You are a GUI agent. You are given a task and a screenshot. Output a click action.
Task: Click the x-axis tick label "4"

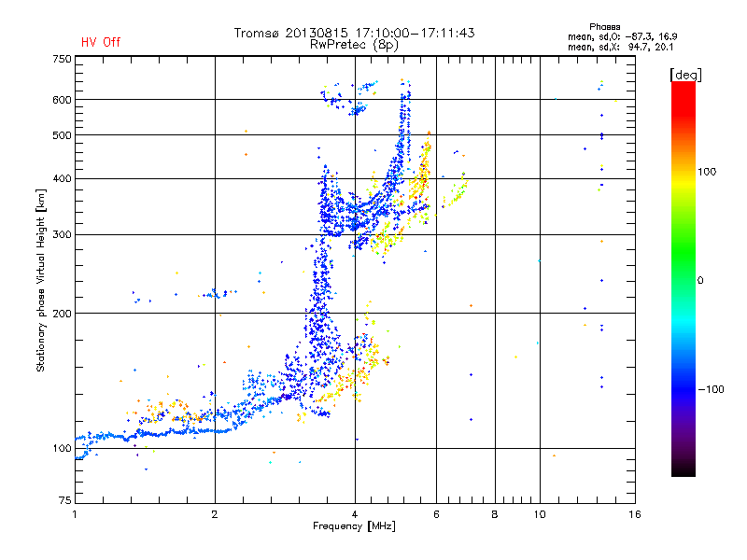pos(355,514)
